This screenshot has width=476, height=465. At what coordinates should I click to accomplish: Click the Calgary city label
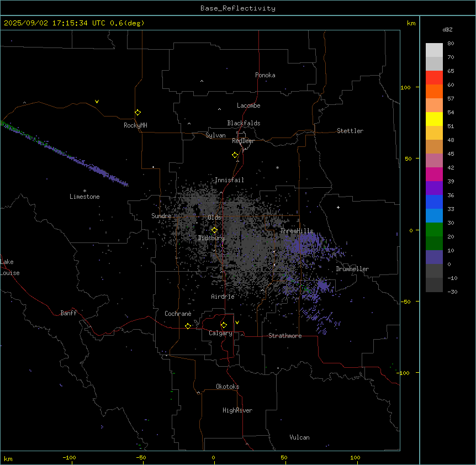coord(220,333)
